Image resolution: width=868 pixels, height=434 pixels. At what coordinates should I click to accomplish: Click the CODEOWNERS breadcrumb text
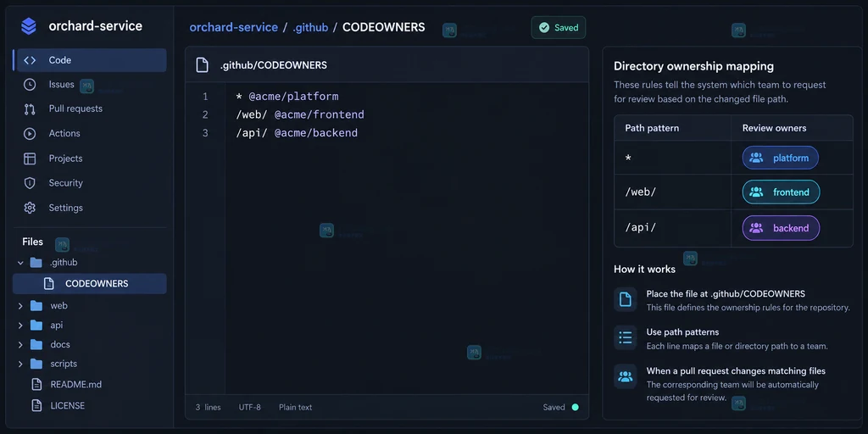(384, 27)
